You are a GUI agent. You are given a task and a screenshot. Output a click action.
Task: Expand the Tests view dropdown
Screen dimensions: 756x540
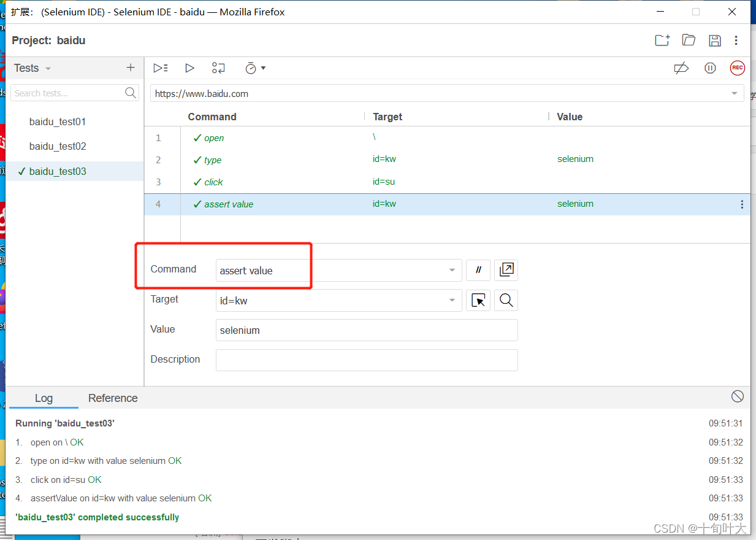pyautogui.click(x=48, y=69)
